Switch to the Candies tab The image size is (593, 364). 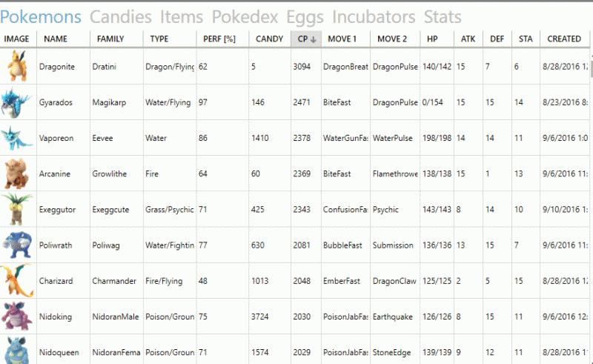tap(121, 16)
